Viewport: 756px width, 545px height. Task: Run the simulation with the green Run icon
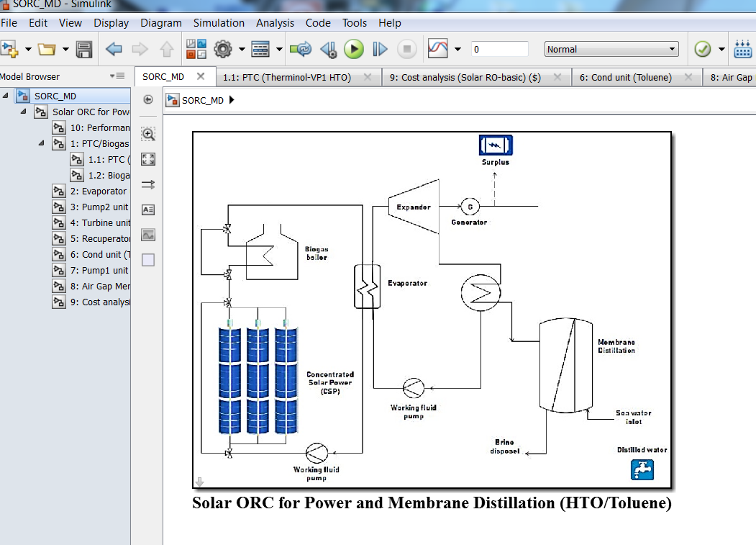coord(354,49)
